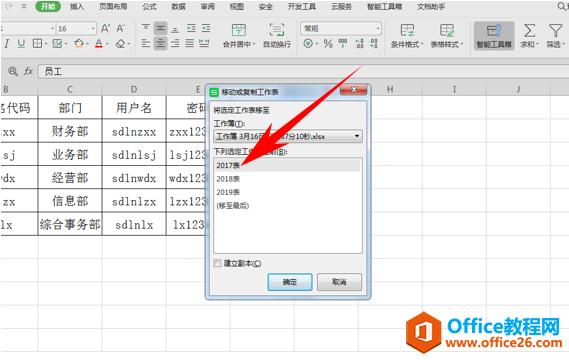569x360 pixels.
Task: Click the distributed alignment icon
Action: 204,44
